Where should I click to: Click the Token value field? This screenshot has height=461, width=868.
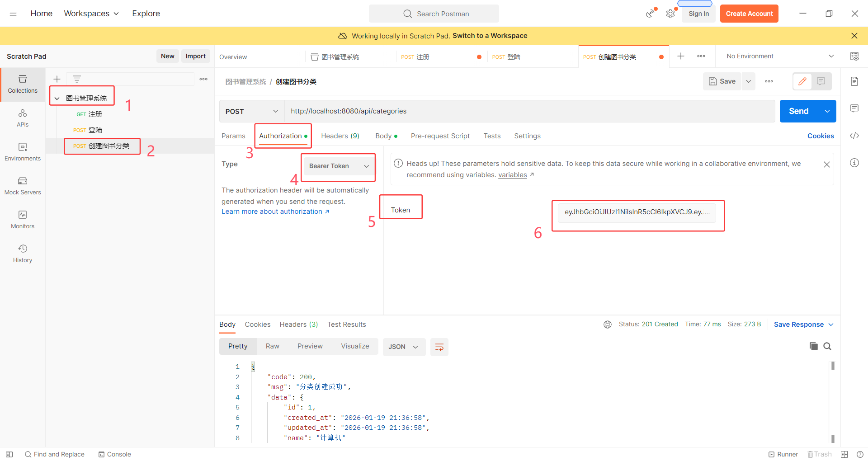tap(637, 212)
